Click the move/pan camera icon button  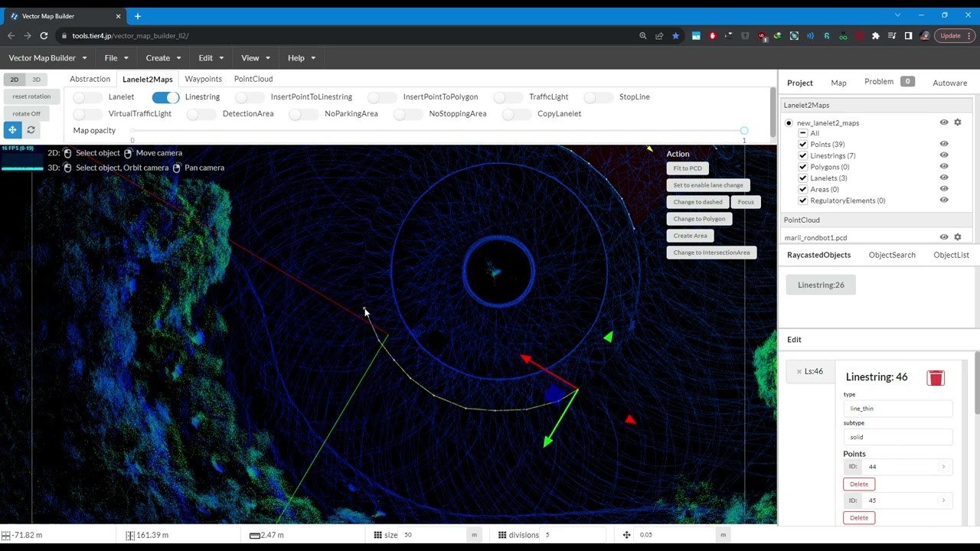coord(12,130)
